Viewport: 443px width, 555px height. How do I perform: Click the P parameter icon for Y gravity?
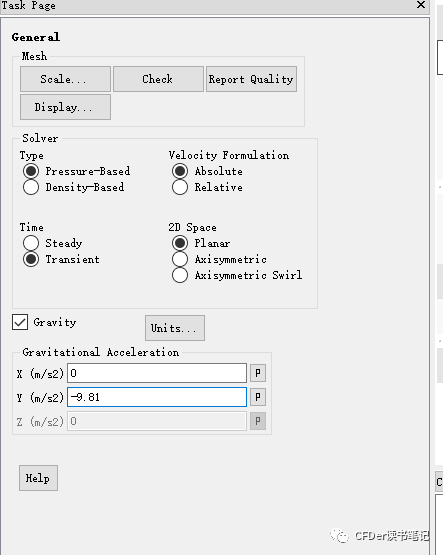[x=258, y=397]
